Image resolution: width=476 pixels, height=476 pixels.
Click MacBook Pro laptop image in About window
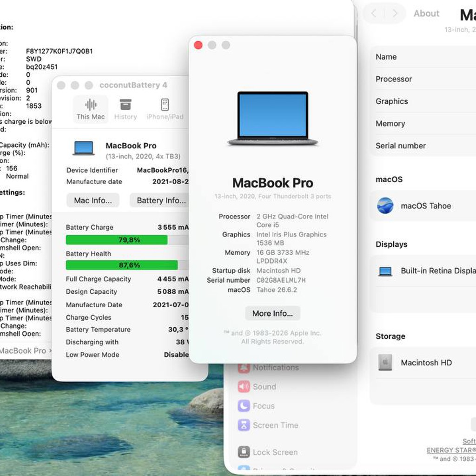pos(272,119)
